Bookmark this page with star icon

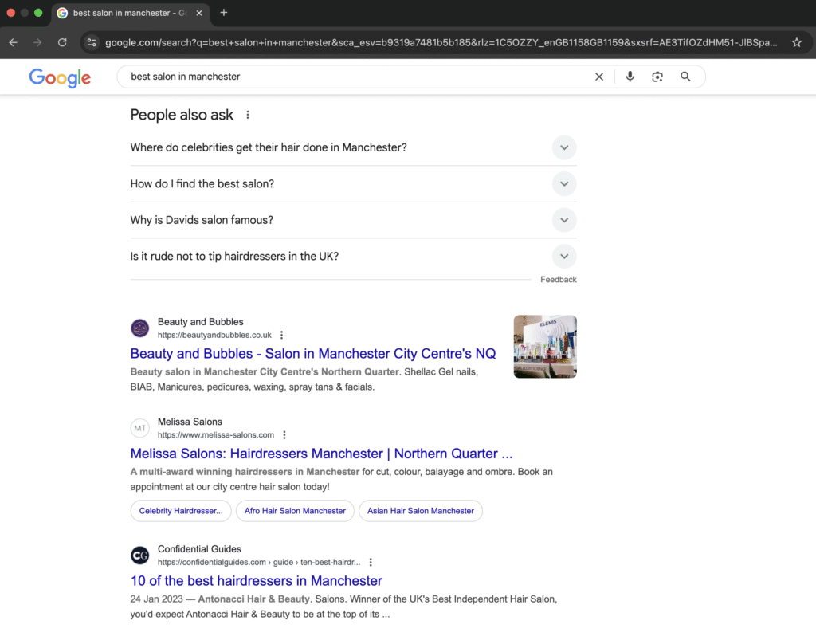pos(796,43)
